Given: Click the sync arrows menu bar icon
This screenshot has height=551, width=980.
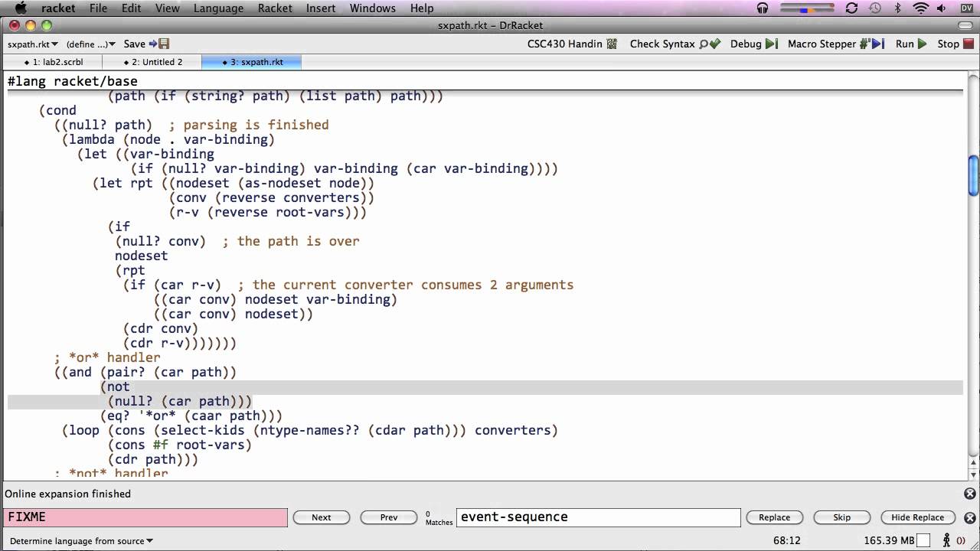Looking at the screenshot, I should tap(851, 8).
